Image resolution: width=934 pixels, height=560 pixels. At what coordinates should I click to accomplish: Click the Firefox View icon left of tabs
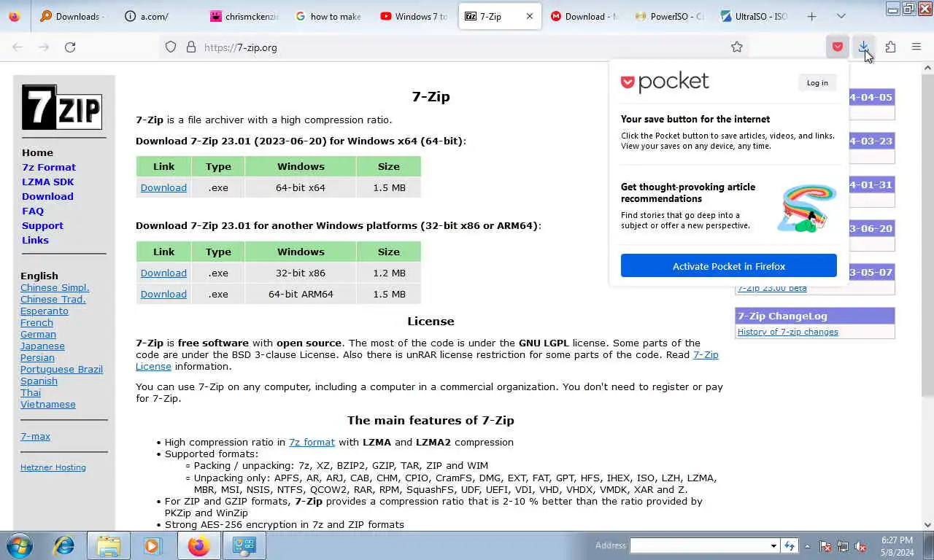(14, 16)
